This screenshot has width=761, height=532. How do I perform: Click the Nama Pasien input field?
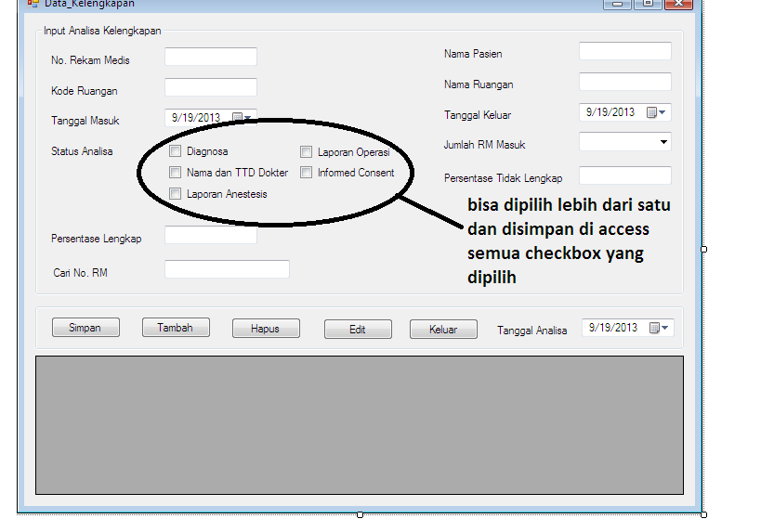[x=625, y=51]
